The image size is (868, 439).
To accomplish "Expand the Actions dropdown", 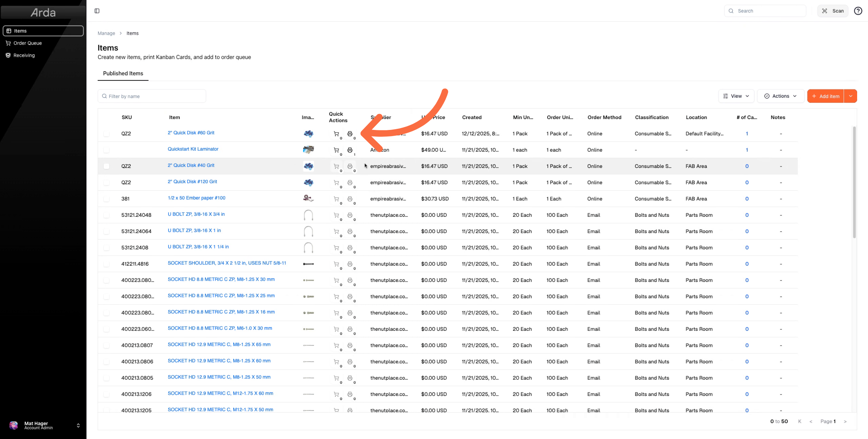I will click(780, 96).
